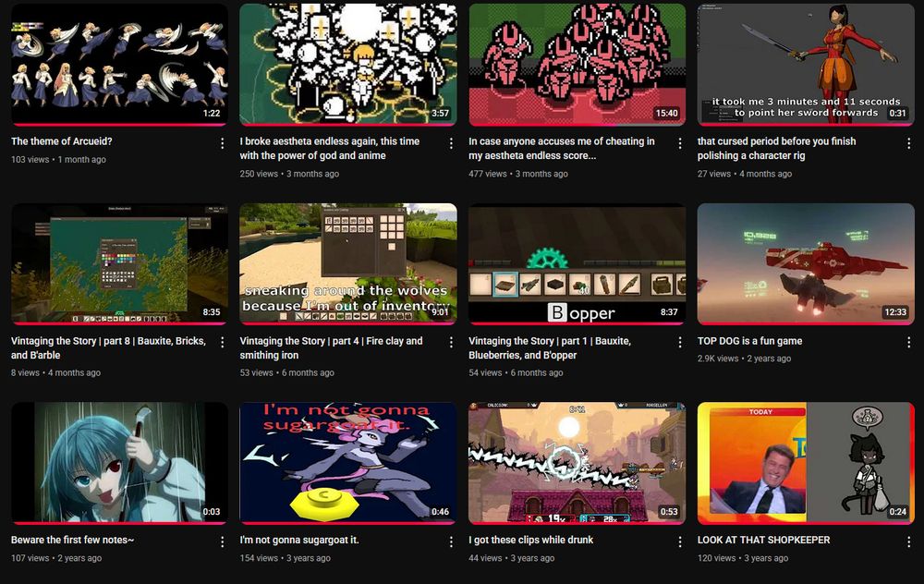924x584 pixels.
Task: Open options menu for 'The theme of Arcueid?'
Action: coord(222,143)
